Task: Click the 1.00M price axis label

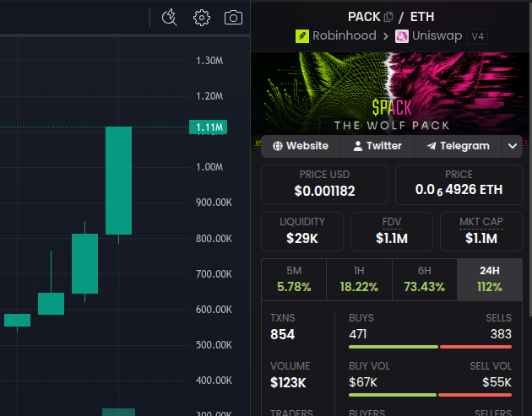Action: [x=209, y=167]
